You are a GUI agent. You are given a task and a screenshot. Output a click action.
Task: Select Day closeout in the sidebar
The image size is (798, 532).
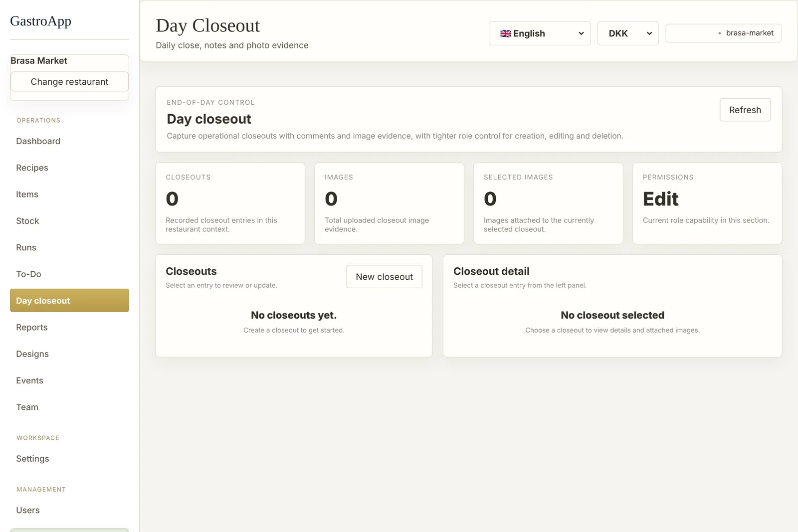point(69,301)
